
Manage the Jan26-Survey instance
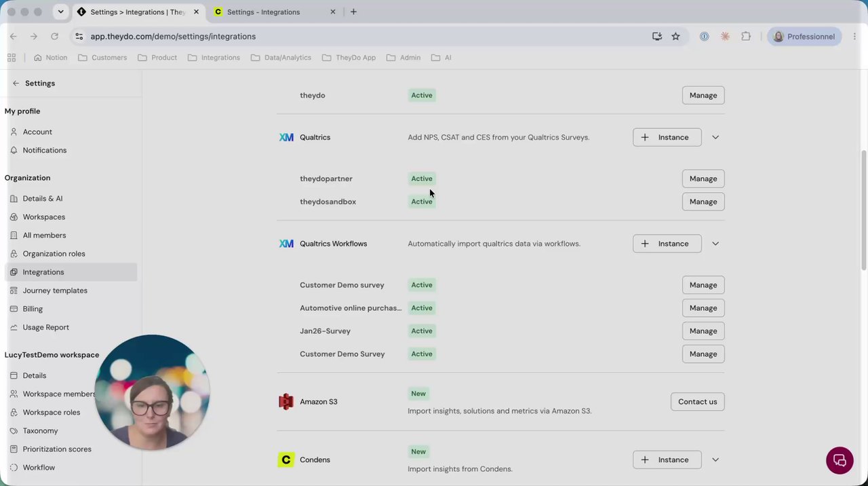tap(703, 331)
